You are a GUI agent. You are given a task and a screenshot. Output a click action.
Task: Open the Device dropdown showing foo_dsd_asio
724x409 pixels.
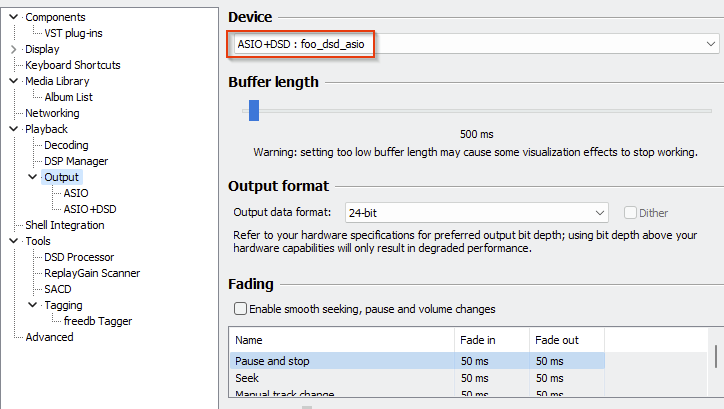click(x=473, y=45)
